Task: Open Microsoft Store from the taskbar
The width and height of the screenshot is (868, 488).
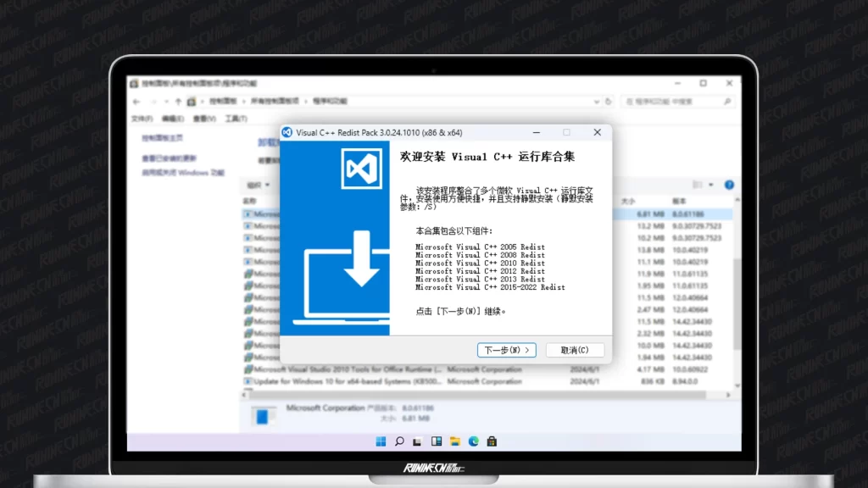Action: tap(492, 441)
